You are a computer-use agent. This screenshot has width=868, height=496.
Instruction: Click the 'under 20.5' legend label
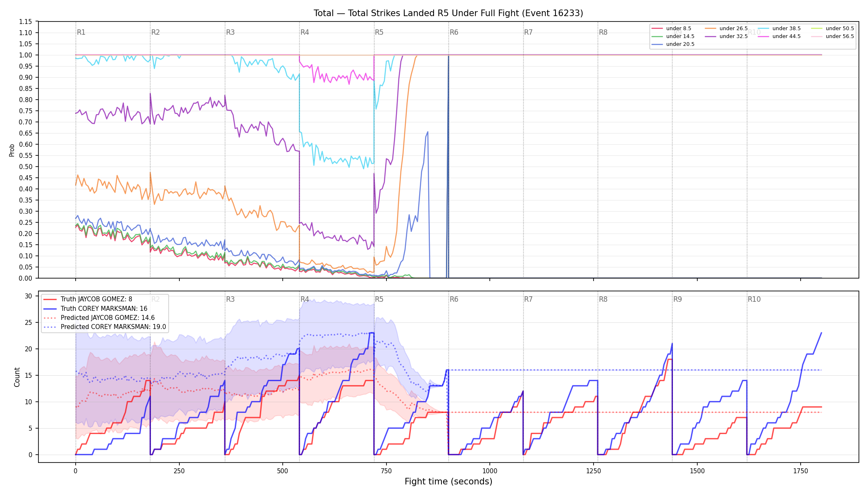point(680,44)
